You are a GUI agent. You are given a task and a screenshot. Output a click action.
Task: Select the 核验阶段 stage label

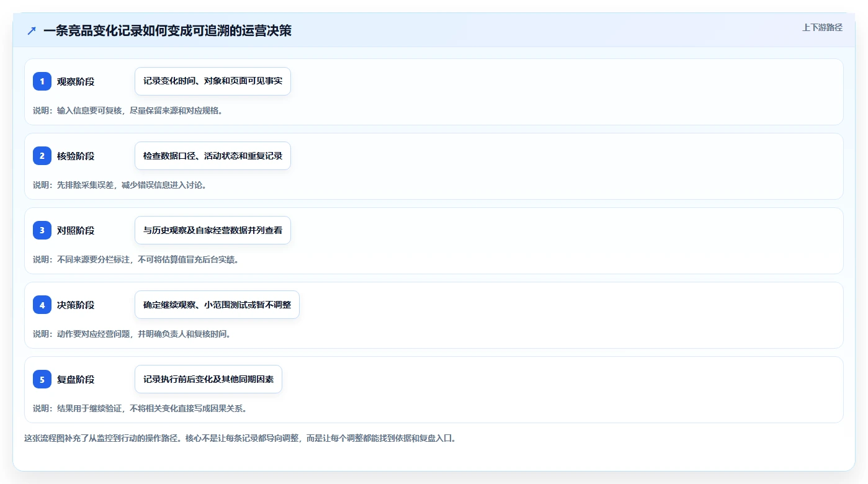click(76, 156)
